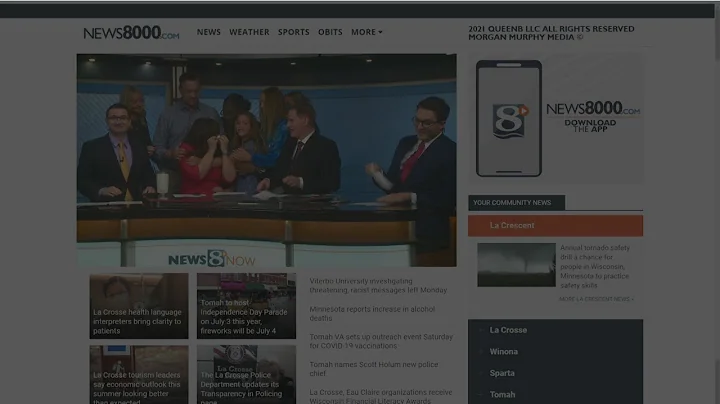
Task: Open the SPORTS section
Action: 293,32
